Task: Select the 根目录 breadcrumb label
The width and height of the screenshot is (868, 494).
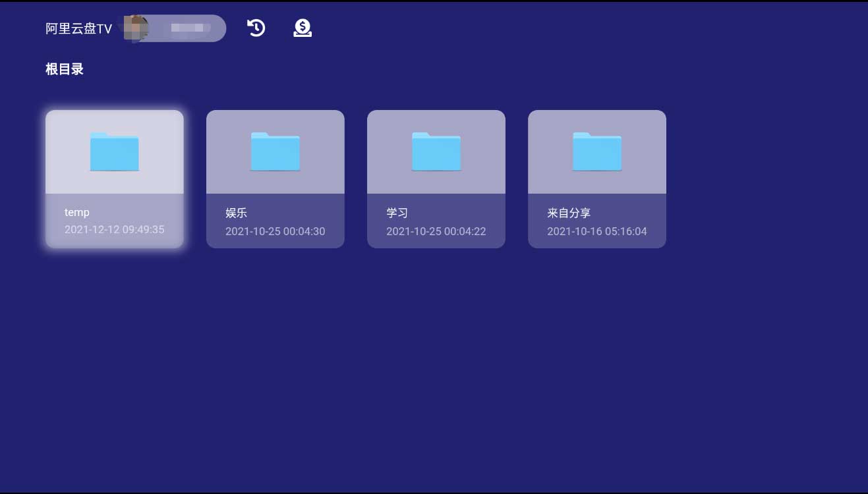Action: [65, 69]
